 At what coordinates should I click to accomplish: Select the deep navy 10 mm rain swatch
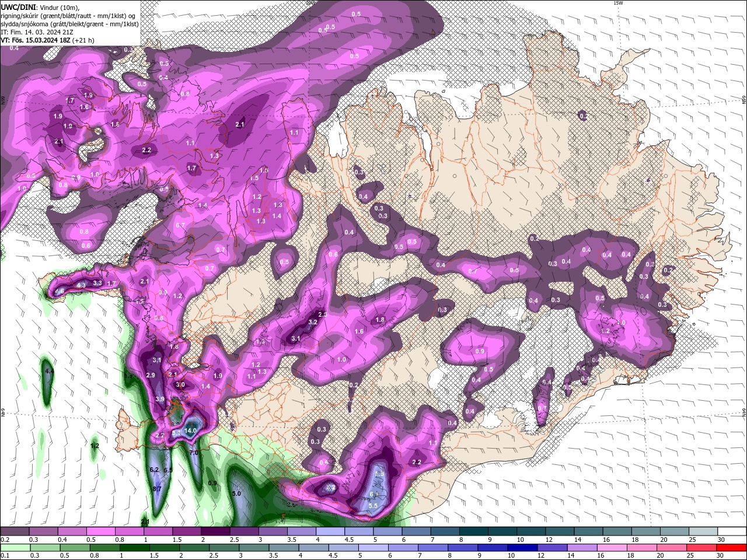point(523,548)
